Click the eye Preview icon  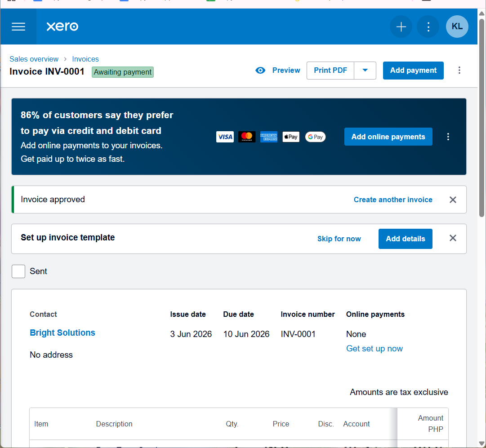click(260, 71)
